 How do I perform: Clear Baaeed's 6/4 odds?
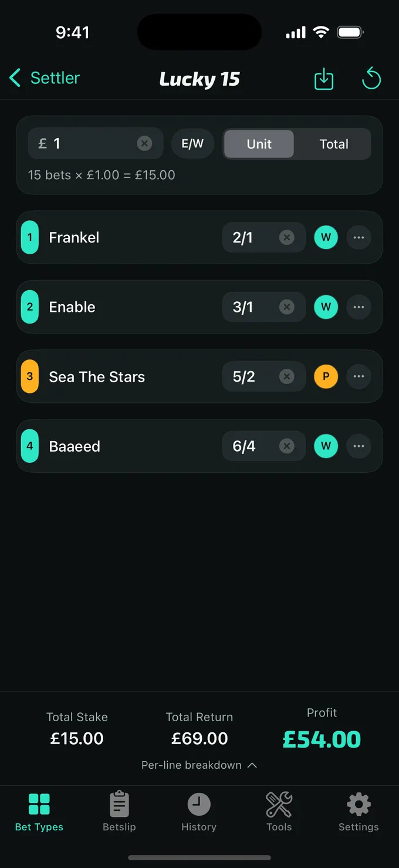coord(286,446)
